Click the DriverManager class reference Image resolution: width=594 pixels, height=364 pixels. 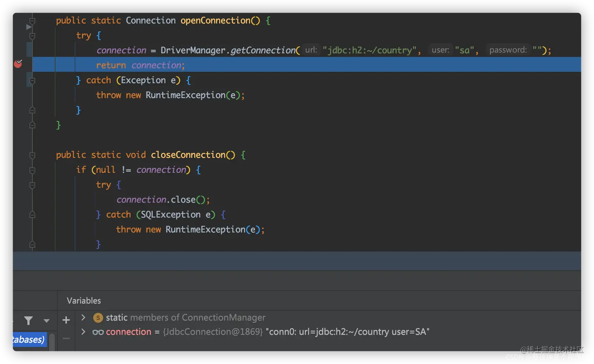[x=193, y=50]
